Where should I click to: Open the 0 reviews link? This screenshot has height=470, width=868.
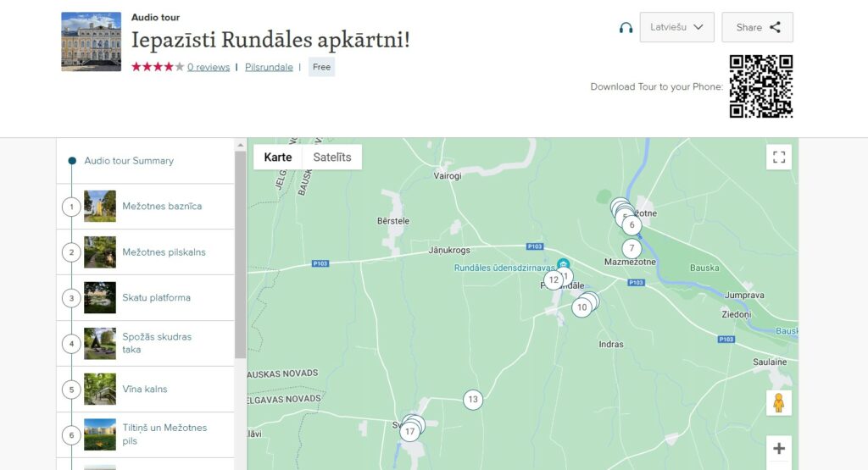209,68
